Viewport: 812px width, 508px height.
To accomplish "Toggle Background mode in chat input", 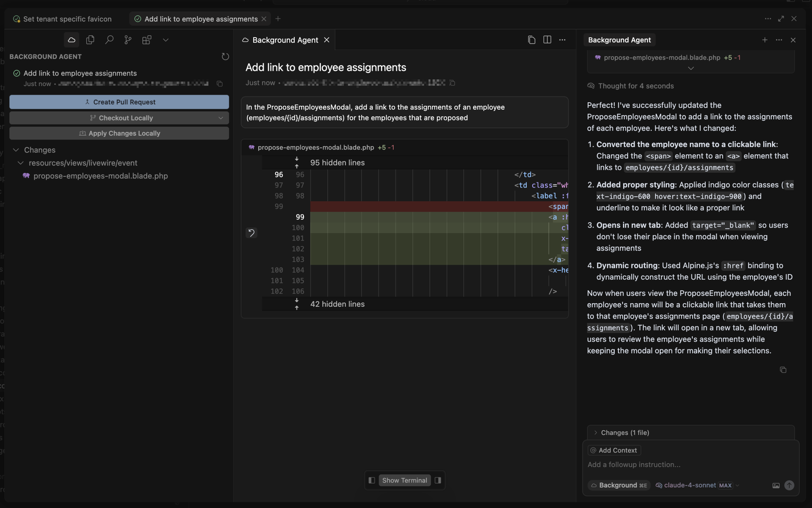I will point(619,485).
